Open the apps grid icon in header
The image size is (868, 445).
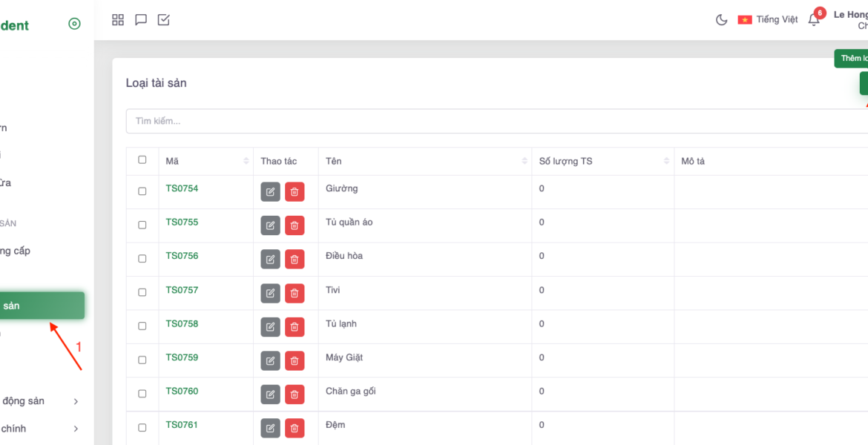(x=118, y=20)
